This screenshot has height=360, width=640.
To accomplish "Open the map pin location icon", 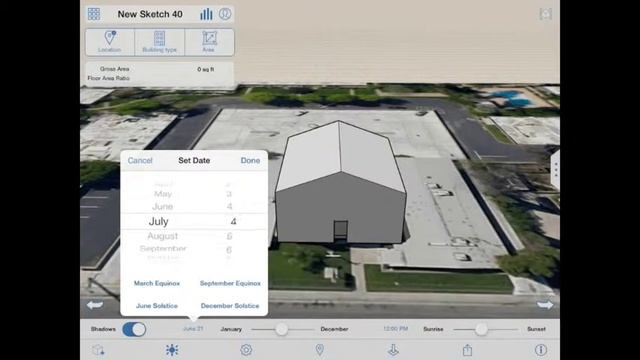I will pos(320,350).
